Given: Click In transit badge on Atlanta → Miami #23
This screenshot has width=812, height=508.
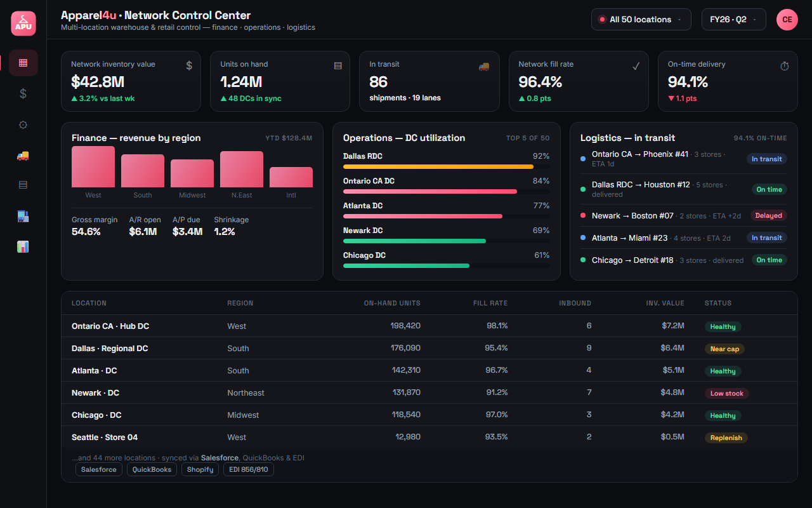Looking at the screenshot, I should [767, 237].
